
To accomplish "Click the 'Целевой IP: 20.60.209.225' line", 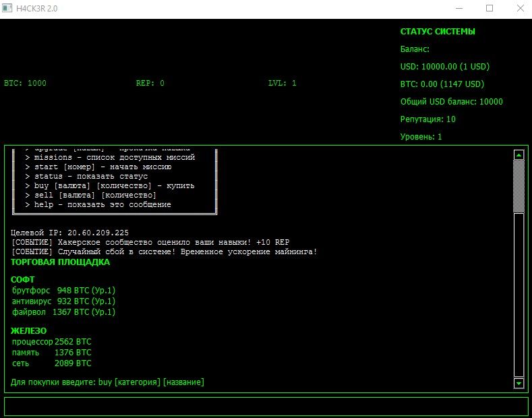I will [x=70, y=233].
